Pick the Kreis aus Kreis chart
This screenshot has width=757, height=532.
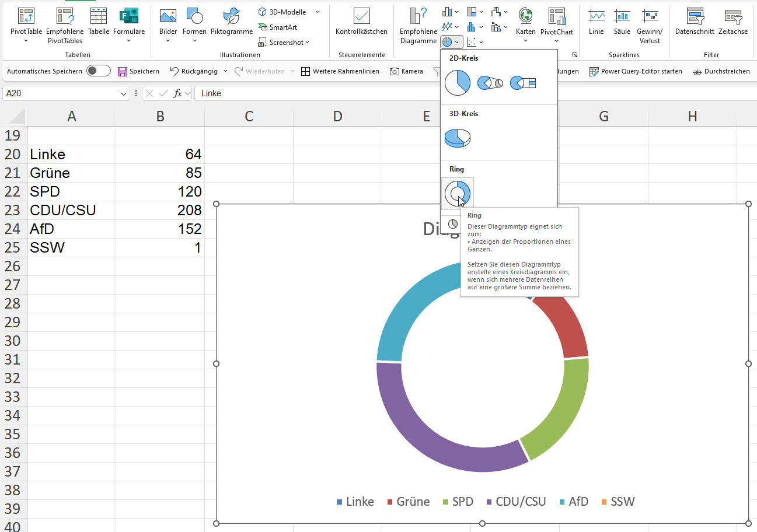pos(490,83)
